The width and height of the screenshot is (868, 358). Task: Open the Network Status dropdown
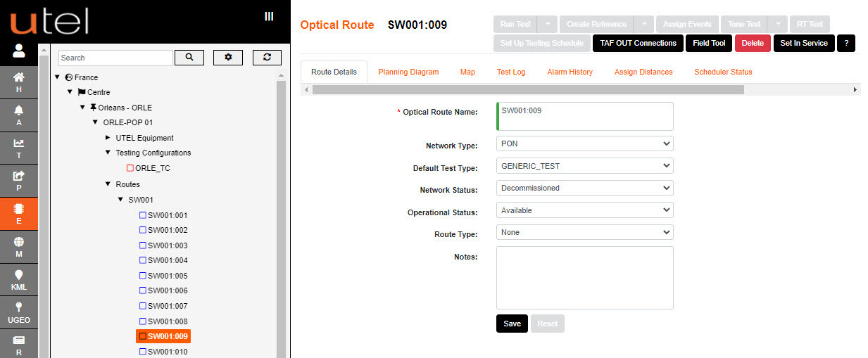point(584,188)
